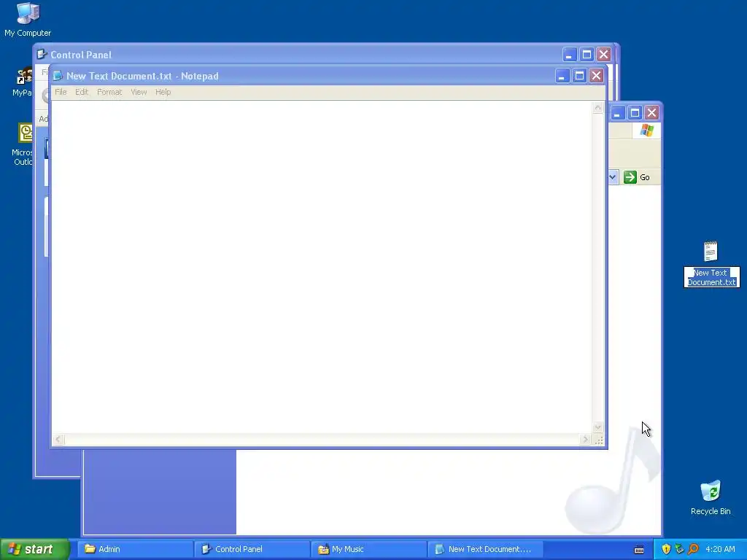Open the Edit menu in Notepad
The height and width of the screenshot is (560, 747).
[x=82, y=92]
